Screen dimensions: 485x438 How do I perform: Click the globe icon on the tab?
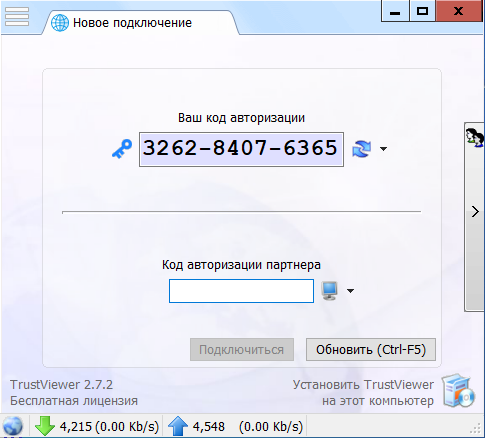point(60,23)
